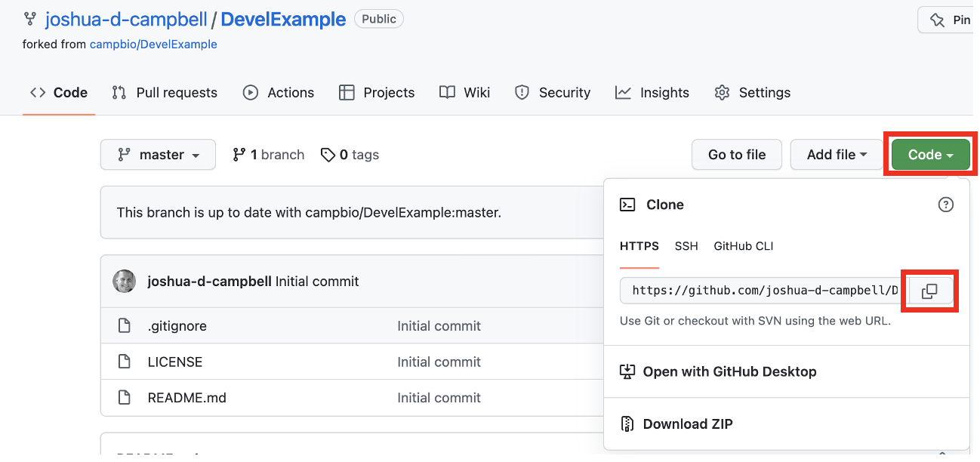980x462 pixels.
Task: Select the GitHub CLI clone tab
Action: pos(744,246)
